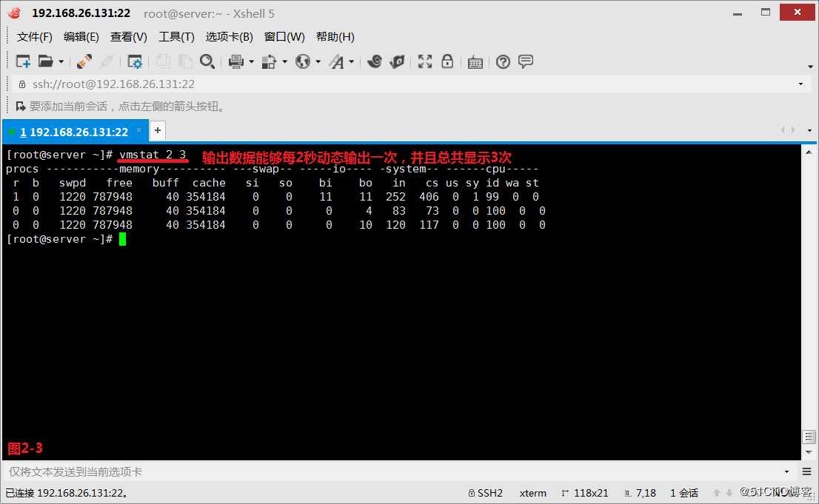Open the 帮助(H) menu
This screenshot has height=504, width=819.
(335, 36)
